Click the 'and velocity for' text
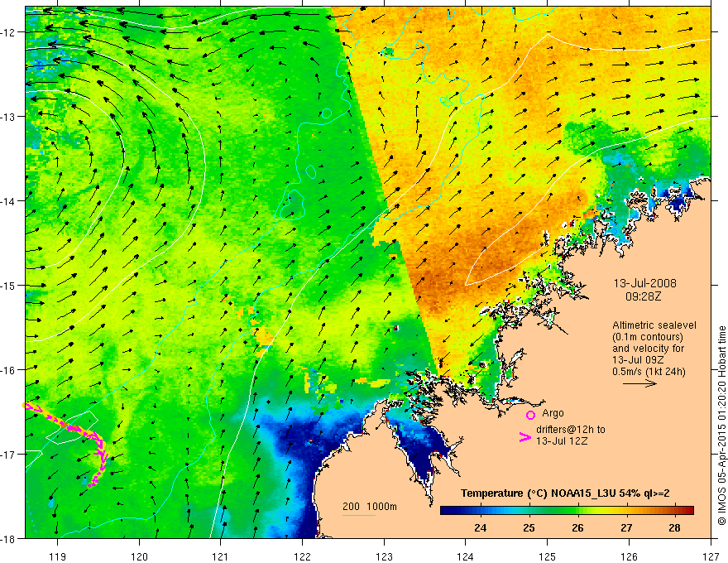 click(x=648, y=349)
